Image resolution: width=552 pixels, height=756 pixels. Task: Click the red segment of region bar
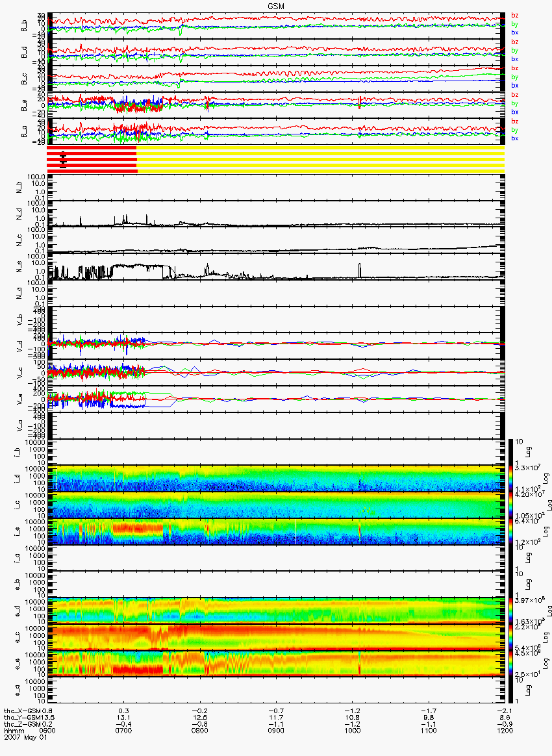pyautogui.click(x=92, y=160)
